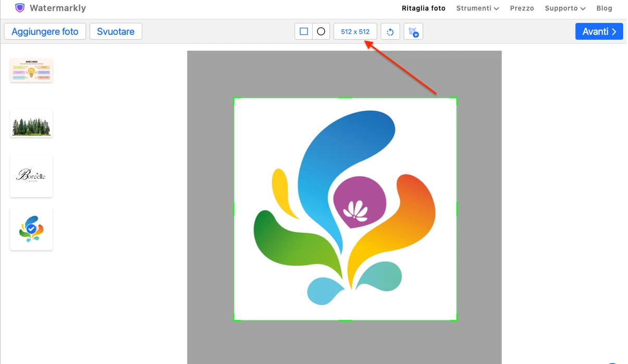Select the Borcelle logo thumbnail
Screen dimensions: 628x364
[31, 176]
